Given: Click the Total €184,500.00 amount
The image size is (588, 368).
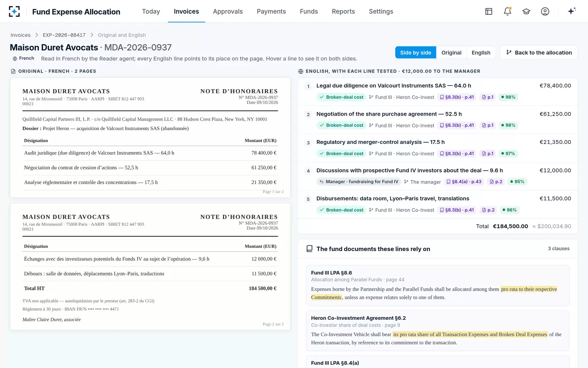Looking at the screenshot, I should [510, 226].
